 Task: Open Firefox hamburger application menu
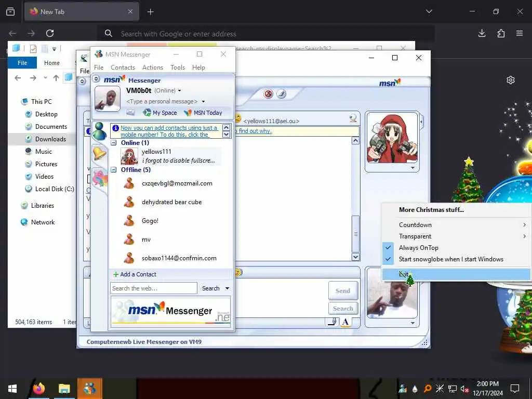tap(520, 33)
